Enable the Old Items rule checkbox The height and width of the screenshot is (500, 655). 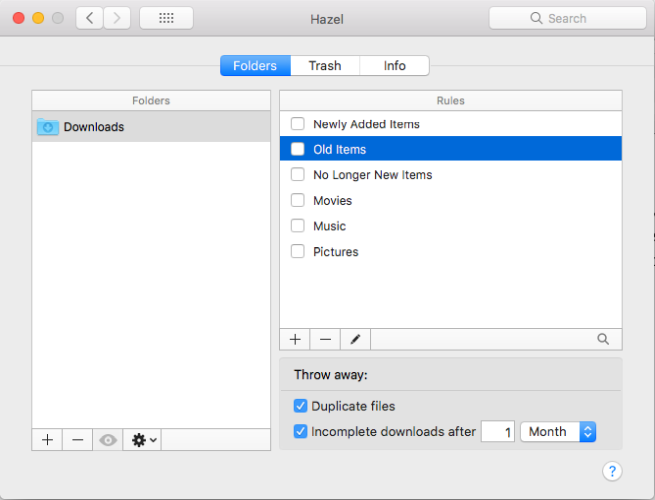[x=297, y=149]
